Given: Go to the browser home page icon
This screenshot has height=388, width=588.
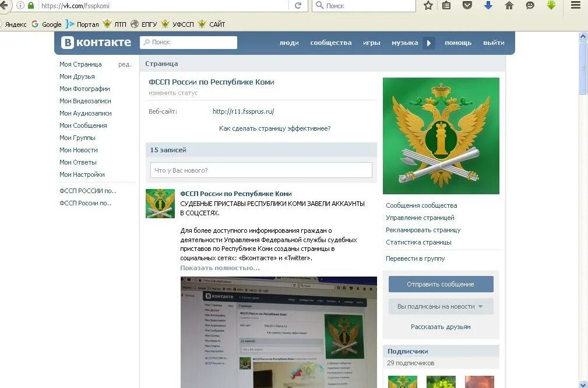Looking at the screenshot, I should pyautogui.click(x=509, y=5).
